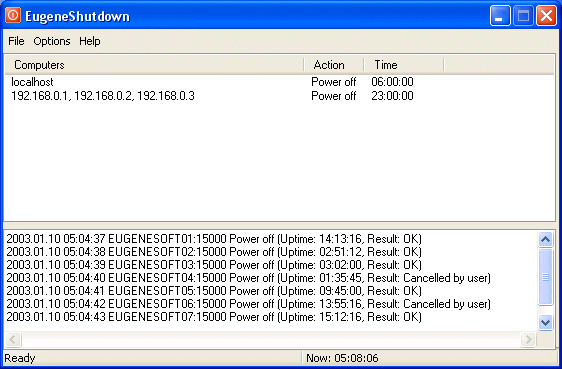Screen dimensions: 562x369
Task: Click the EUGENESOFT03 log entry
Action: pyautogui.click(x=214, y=265)
